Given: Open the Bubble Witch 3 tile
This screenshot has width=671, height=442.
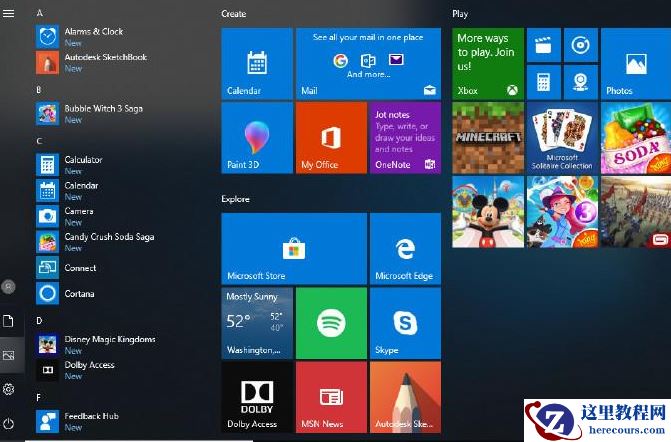Looking at the screenshot, I should [x=562, y=212].
